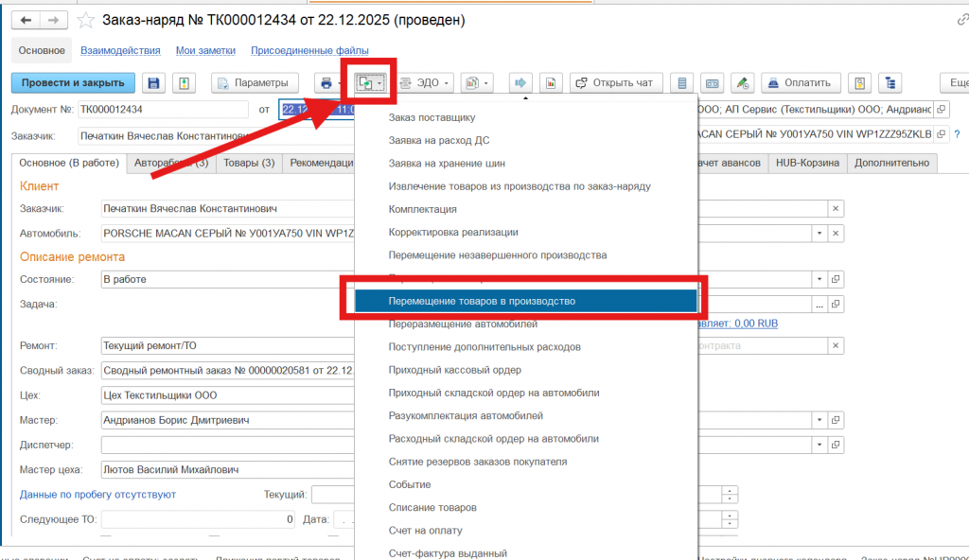Click the save (floppy disk) icon
This screenshot has height=560, width=969.
pyautogui.click(x=155, y=83)
